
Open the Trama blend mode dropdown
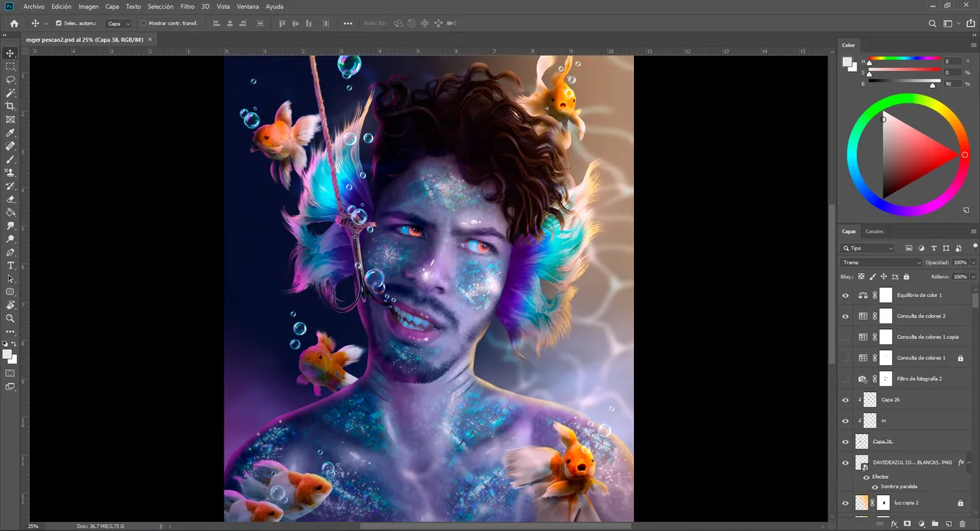coord(882,262)
